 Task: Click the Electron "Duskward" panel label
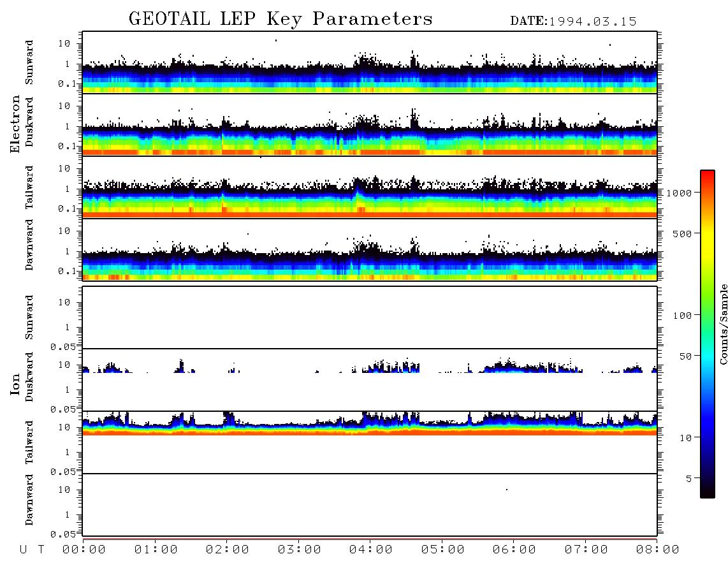pos(29,122)
